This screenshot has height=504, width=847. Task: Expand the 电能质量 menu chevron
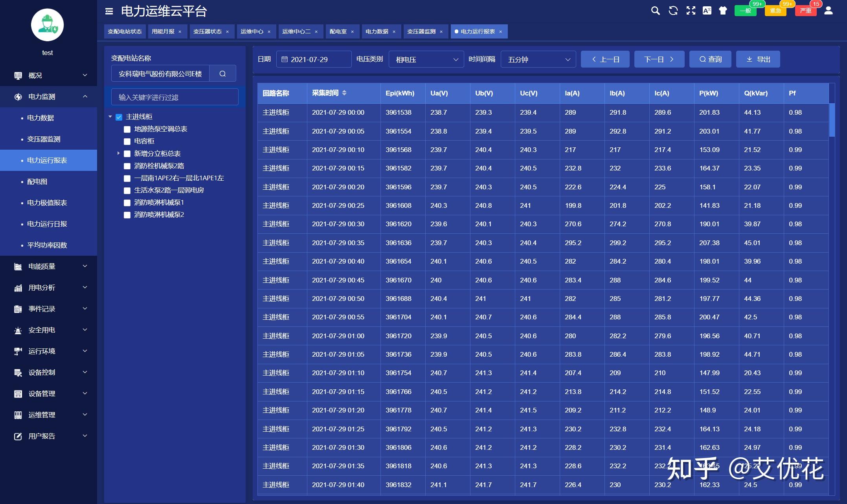(x=85, y=266)
